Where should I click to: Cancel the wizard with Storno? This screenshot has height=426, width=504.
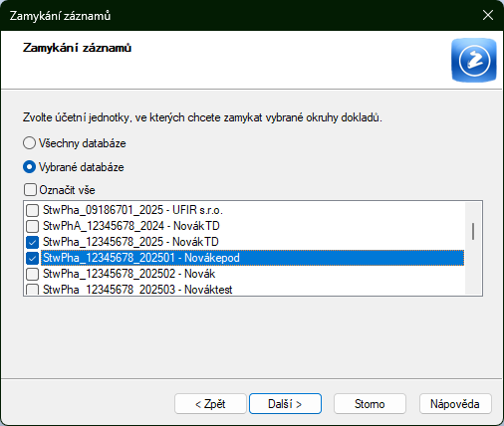coord(370,404)
